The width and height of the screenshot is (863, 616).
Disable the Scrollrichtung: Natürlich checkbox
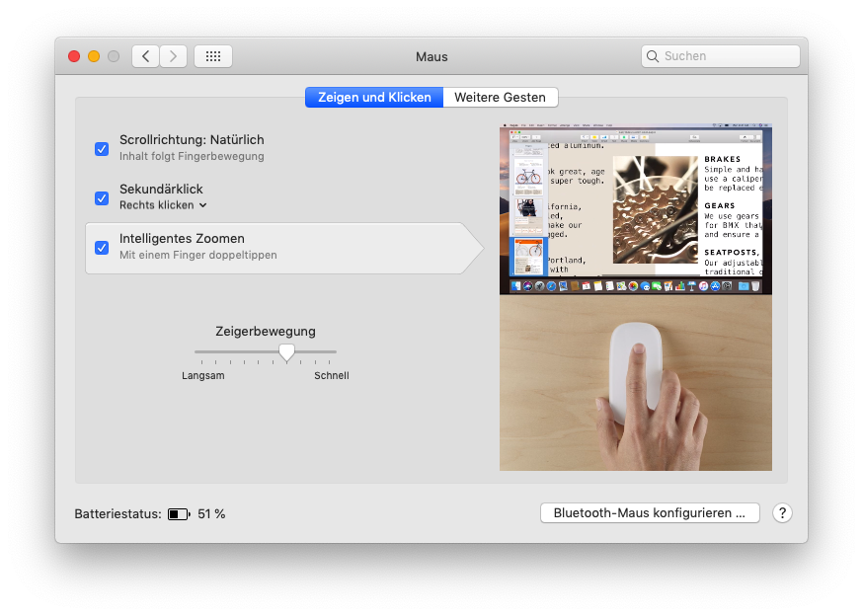(102, 149)
